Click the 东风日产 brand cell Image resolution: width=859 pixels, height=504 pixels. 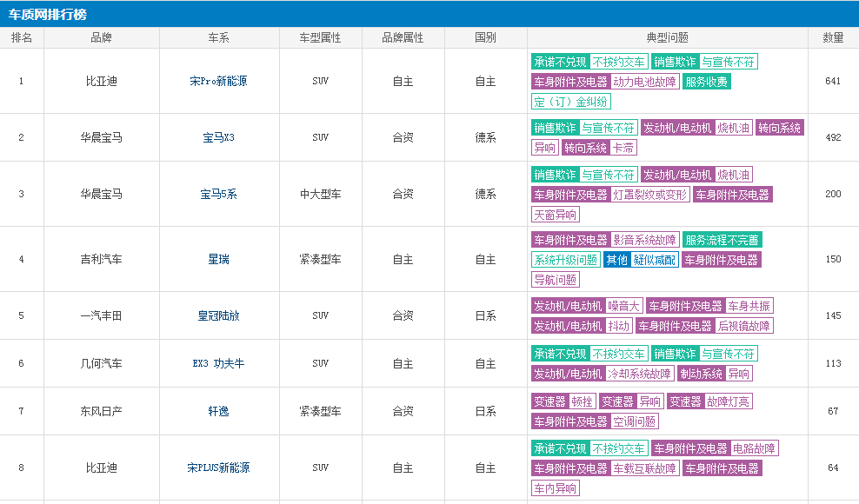102,411
